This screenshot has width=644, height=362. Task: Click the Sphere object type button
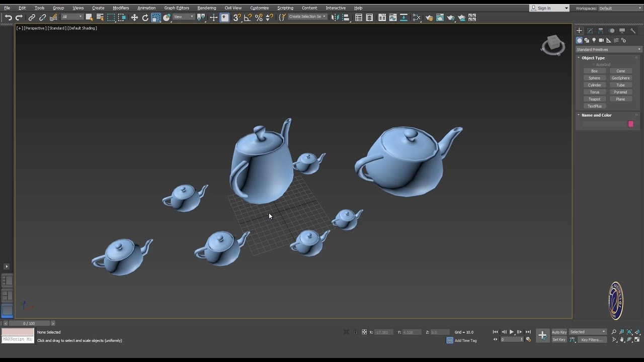(x=595, y=78)
